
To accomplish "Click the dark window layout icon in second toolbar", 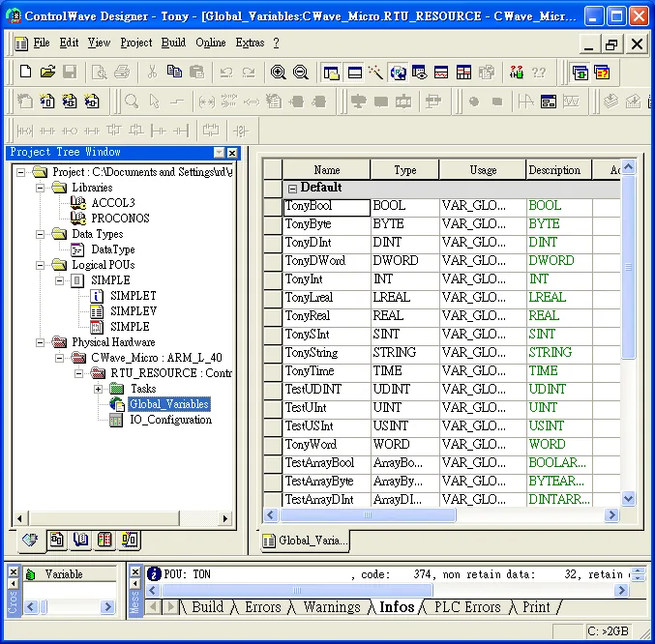I will click(x=548, y=102).
